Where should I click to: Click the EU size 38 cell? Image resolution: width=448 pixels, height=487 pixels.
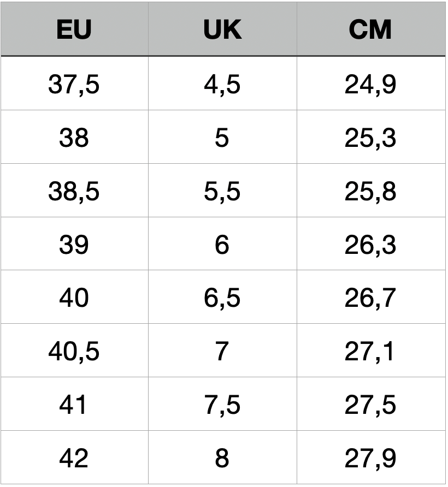click(74, 138)
